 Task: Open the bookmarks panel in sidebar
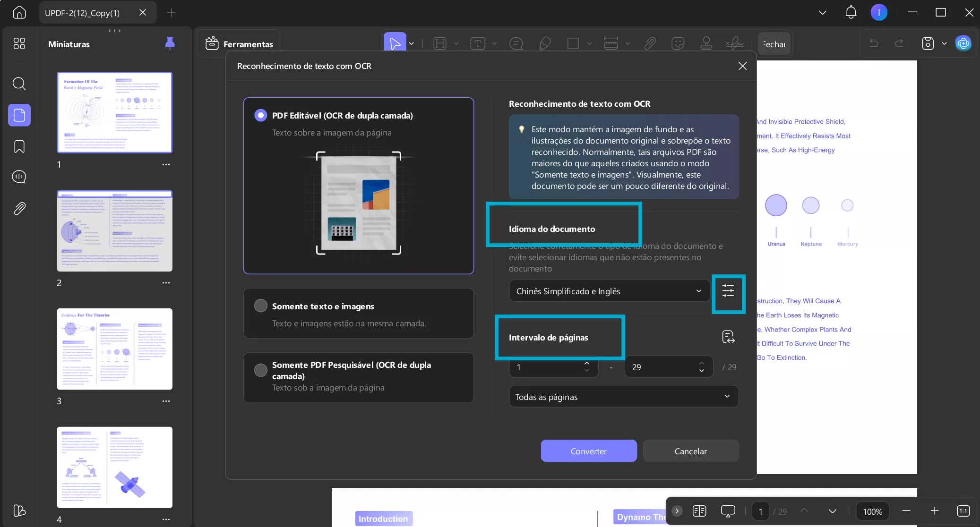pyautogui.click(x=19, y=146)
